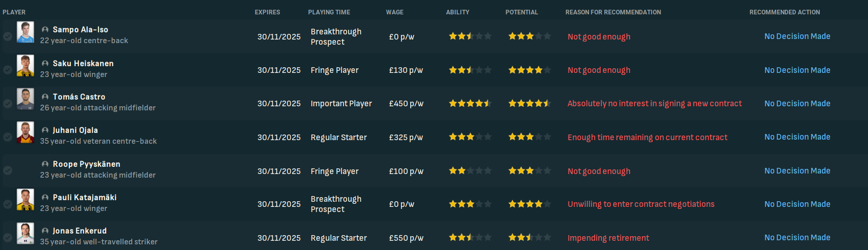Click the info icon beside Pauli Katajamäki
The image size is (868, 250).
click(x=45, y=198)
